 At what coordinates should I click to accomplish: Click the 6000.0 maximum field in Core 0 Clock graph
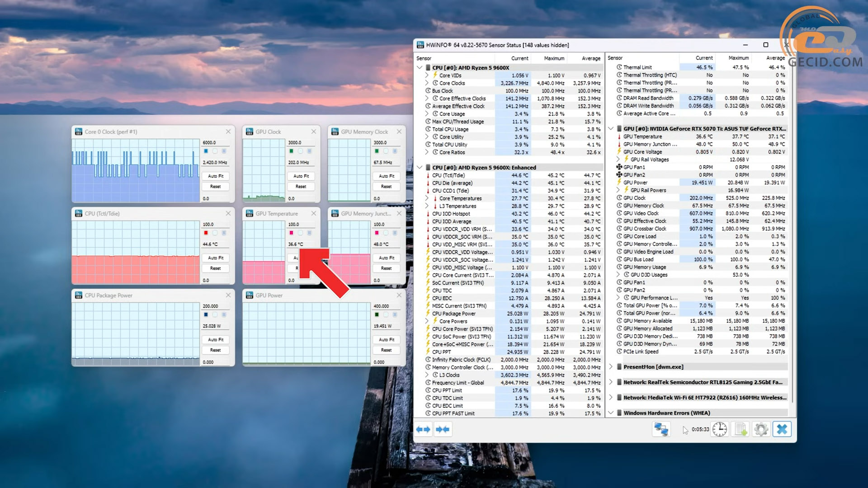[x=216, y=143]
